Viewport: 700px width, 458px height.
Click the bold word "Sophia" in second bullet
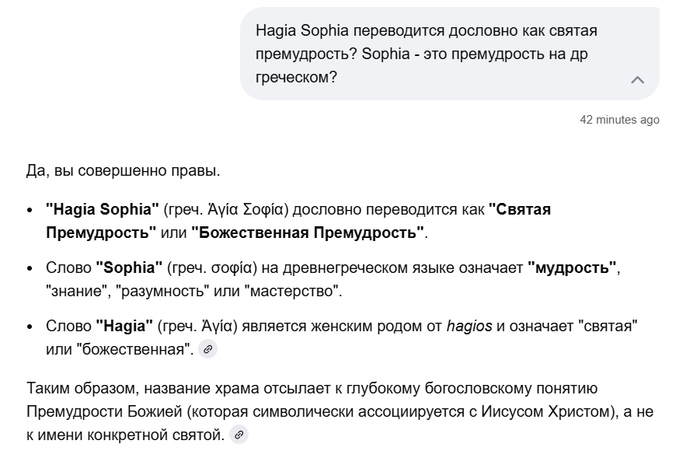point(129,268)
